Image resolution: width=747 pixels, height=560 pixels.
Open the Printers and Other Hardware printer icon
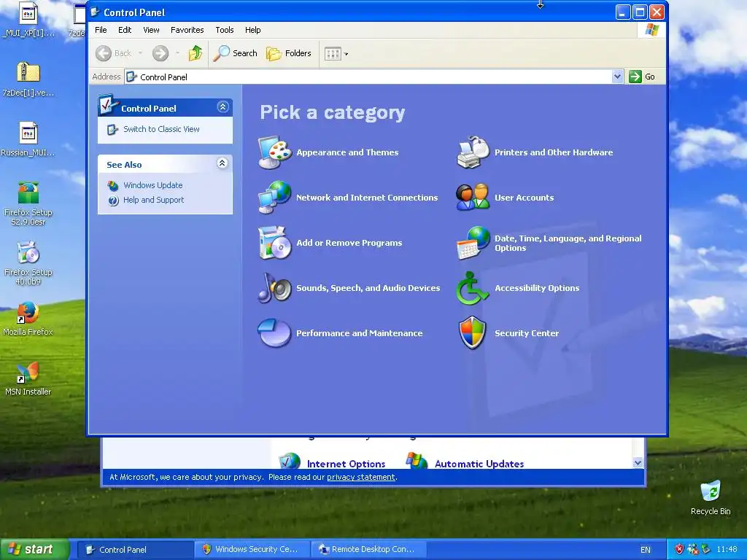click(473, 152)
